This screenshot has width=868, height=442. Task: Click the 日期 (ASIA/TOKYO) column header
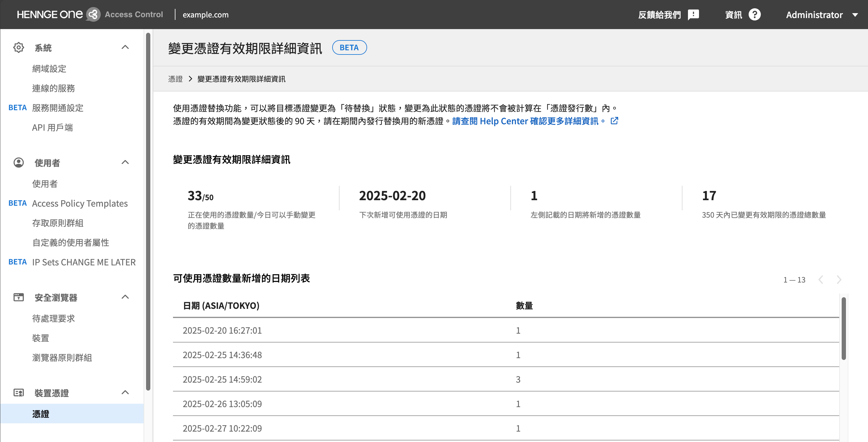click(221, 305)
